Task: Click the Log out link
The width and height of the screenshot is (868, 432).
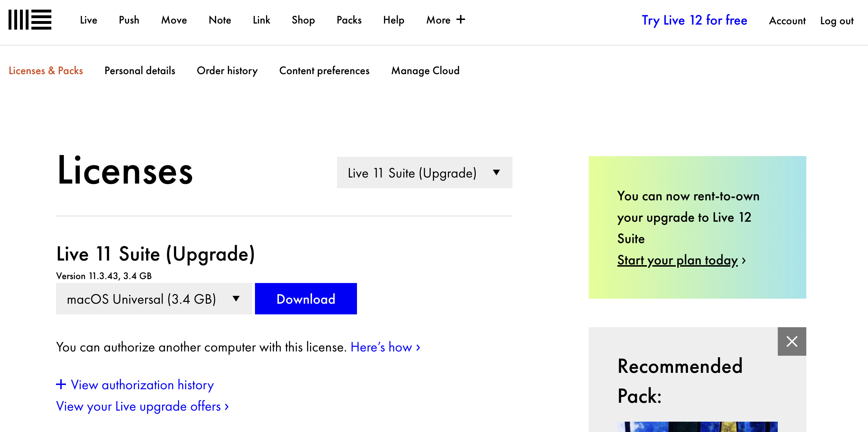Action: tap(837, 21)
